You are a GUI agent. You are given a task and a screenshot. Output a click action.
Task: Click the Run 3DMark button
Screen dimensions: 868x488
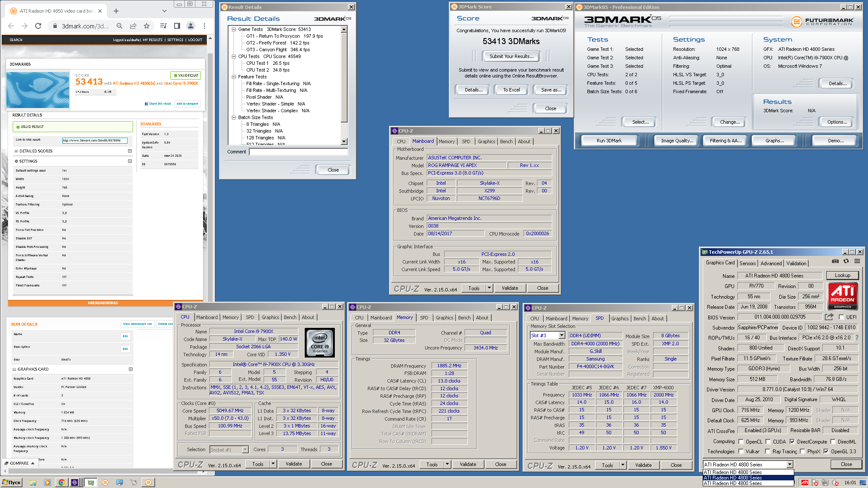(x=609, y=141)
